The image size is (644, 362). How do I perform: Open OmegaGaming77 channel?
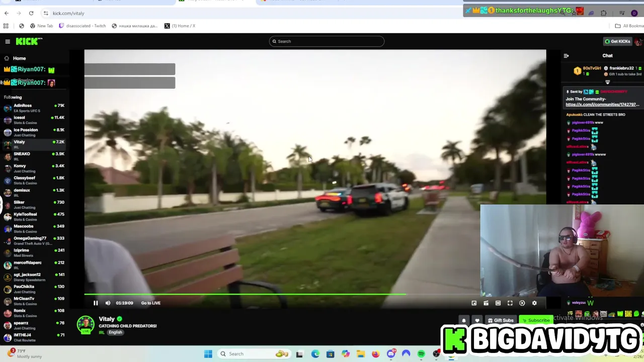pyautogui.click(x=34, y=240)
